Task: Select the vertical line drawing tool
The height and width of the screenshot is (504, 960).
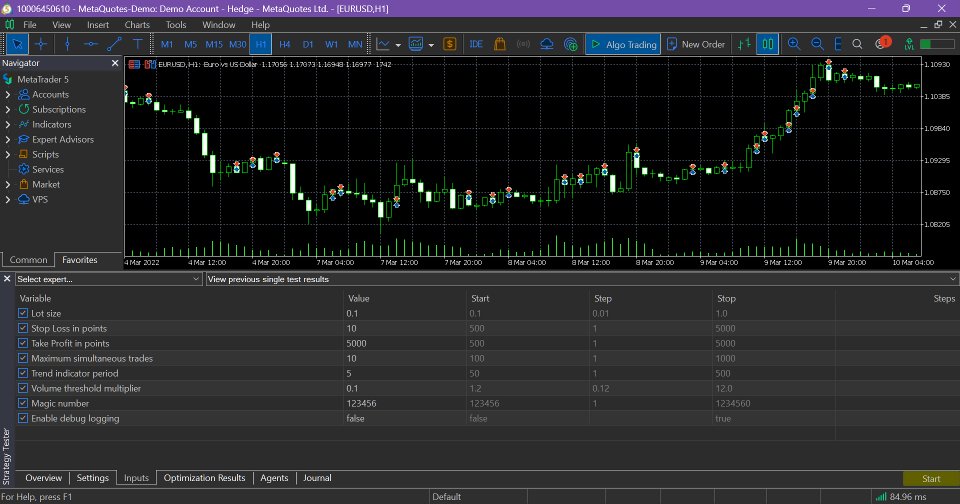Action: [x=67, y=44]
